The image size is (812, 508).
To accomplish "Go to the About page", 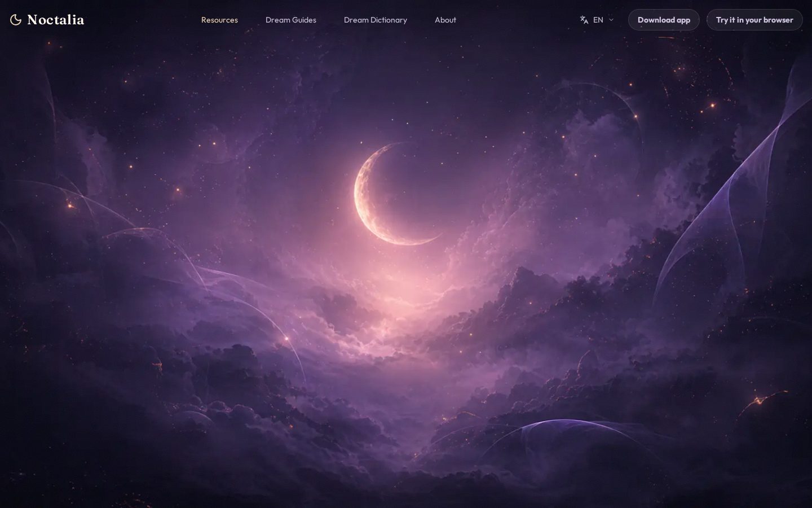I will (445, 20).
